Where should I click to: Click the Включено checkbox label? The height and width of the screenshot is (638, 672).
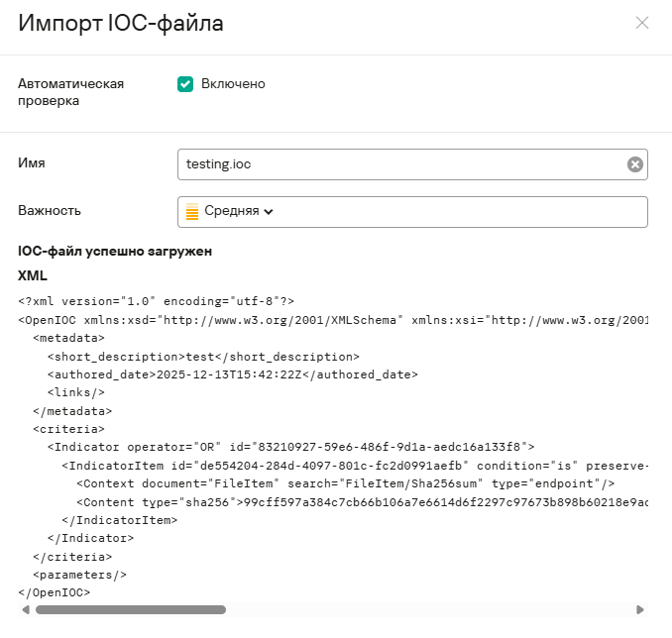tap(233, 84)
